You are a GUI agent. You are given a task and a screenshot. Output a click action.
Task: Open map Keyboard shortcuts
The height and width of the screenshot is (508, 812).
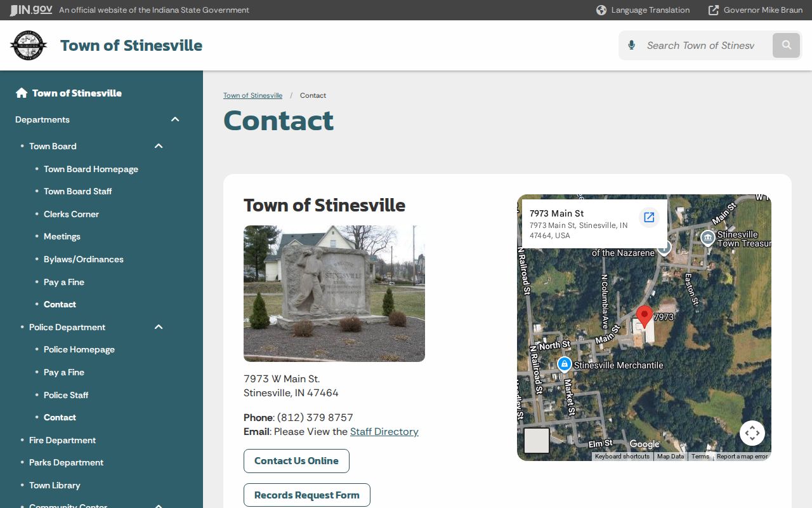622,457
